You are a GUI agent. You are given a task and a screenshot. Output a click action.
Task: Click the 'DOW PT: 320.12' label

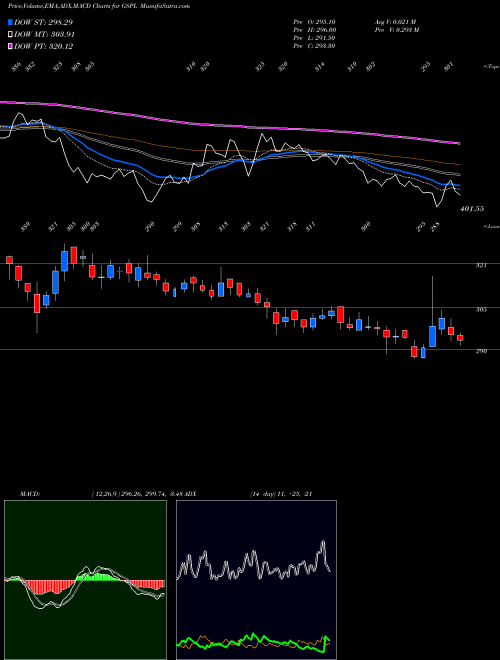coord(44,46)
